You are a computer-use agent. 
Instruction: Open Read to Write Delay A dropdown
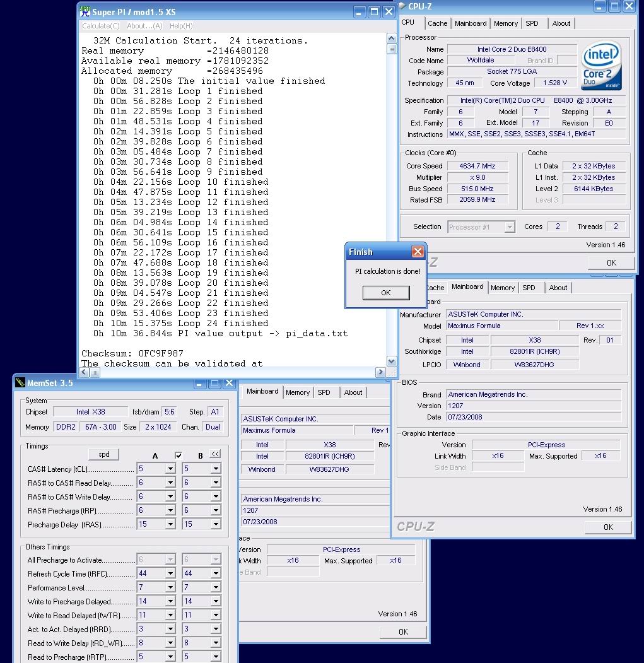pos(170,643)
